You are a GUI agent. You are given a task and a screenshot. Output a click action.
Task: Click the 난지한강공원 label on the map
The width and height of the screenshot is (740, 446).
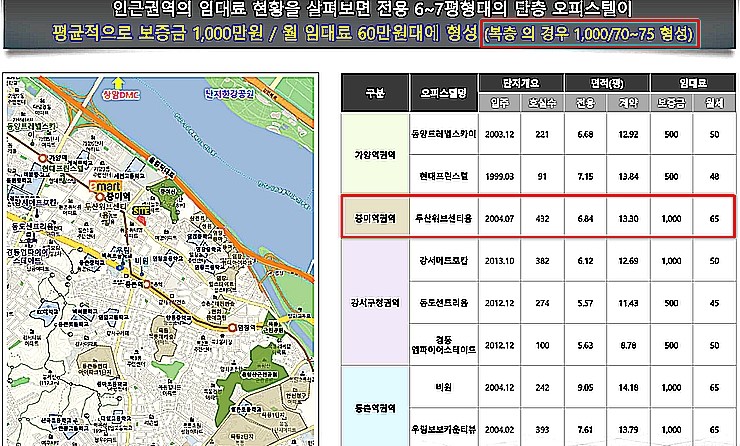pos(229,93)
